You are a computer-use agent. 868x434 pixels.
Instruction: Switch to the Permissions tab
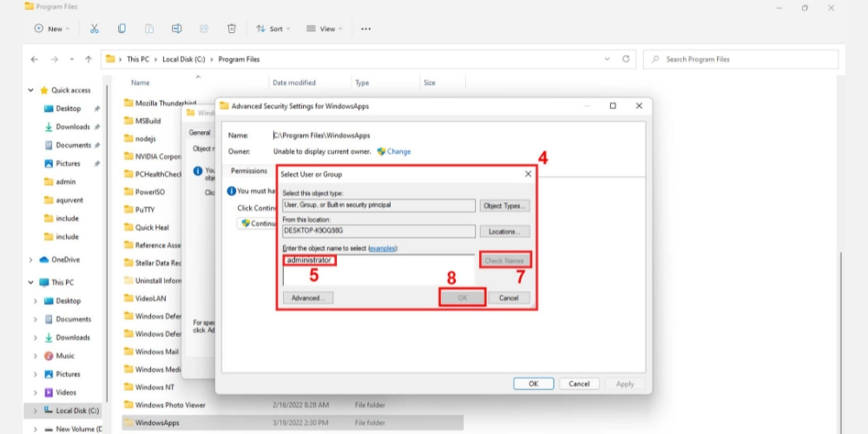click(248, 171)
